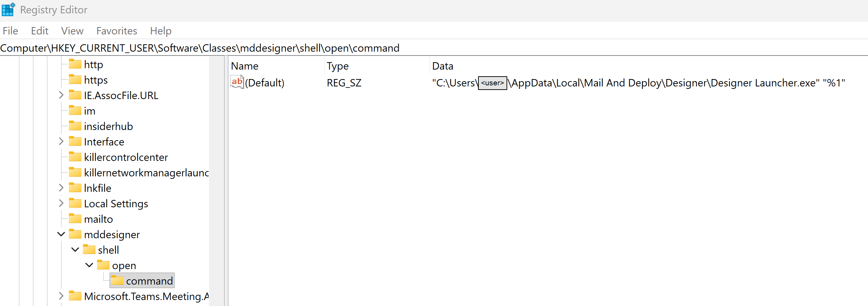Click the Data column header
The height and width of the screenshot is (306, 868).
442,66
